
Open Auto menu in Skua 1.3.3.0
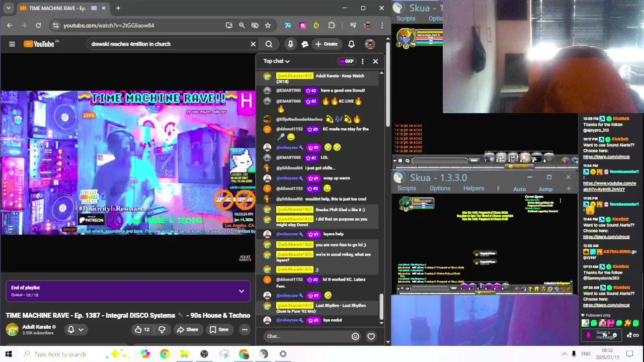point(520,189)
